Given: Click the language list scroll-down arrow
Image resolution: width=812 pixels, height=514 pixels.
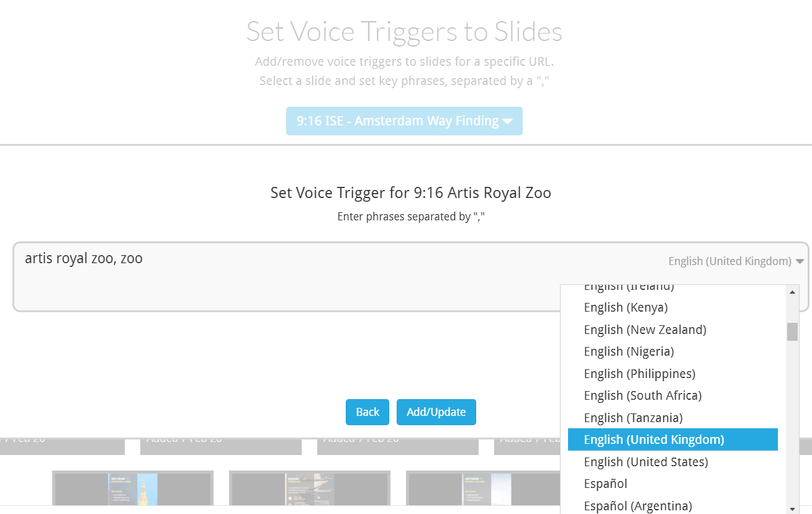Looking at the screenshot, I should coord(792,508).
